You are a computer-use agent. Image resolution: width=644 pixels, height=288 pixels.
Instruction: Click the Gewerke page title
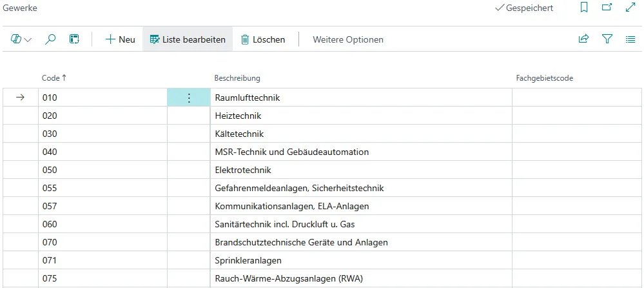click(x=20, y=8)
